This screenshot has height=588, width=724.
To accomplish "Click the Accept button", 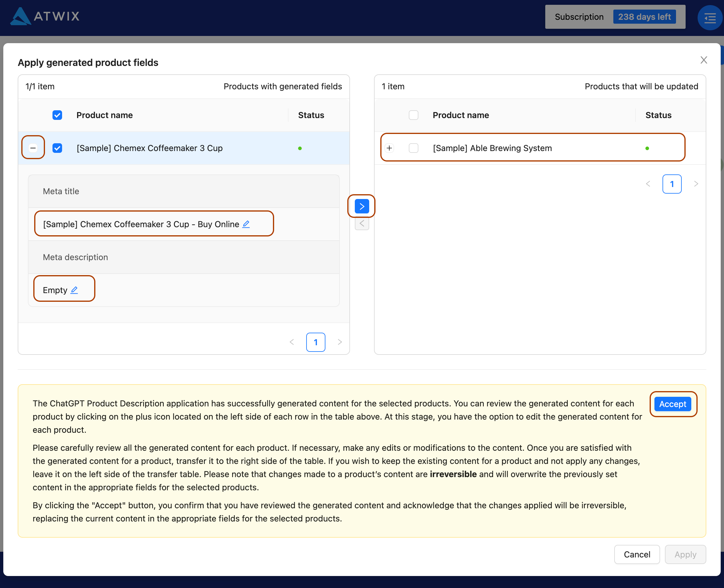I will coord(672,404).
